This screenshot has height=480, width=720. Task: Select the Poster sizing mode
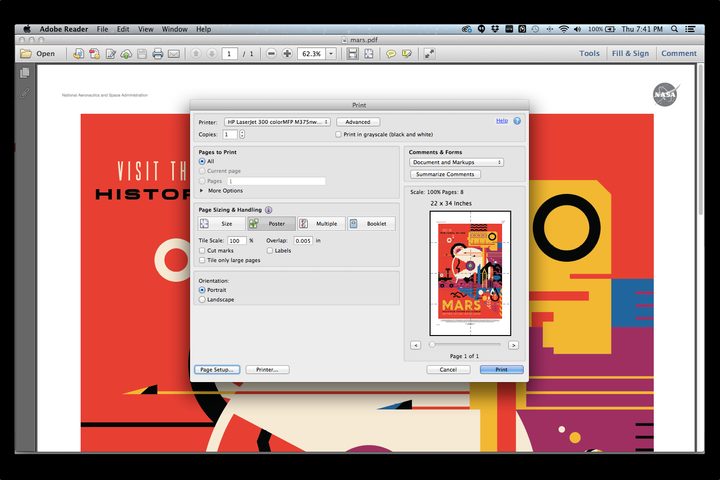(x=271, y=224)
